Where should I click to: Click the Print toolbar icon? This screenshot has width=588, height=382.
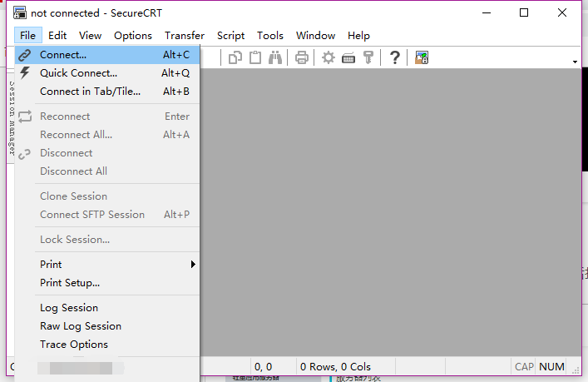click(302, 57)
